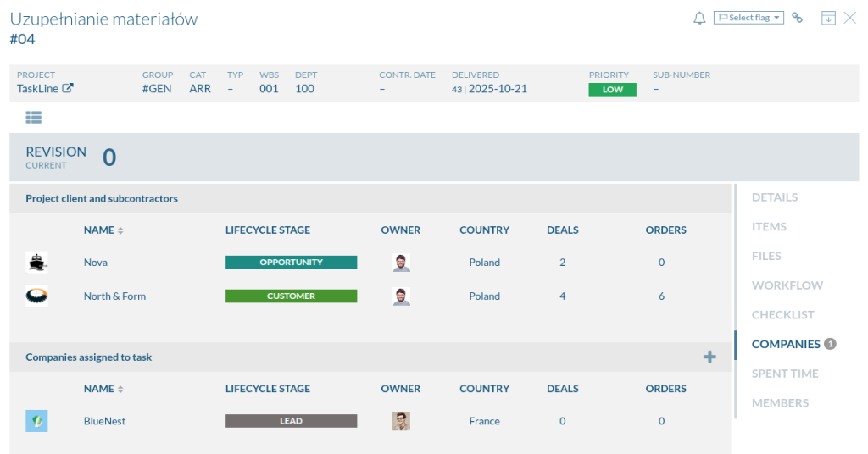This screenshot has width=868, height=454.
Task: Click the North & Form logo icon
Action: (36, 296)
